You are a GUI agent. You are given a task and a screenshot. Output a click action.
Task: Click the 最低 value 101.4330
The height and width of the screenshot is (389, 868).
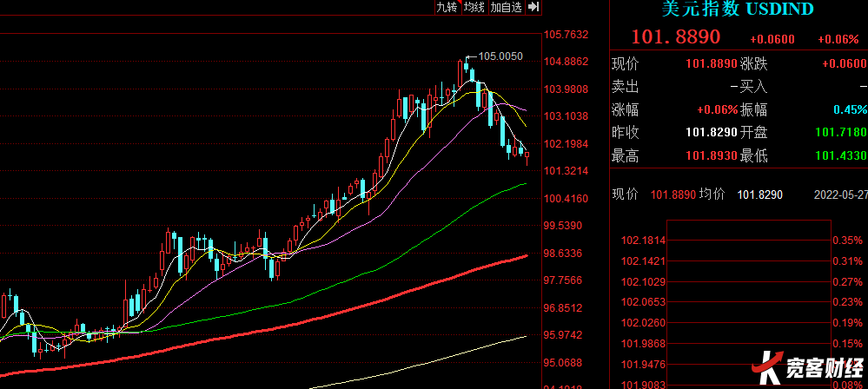pos(841,156)
